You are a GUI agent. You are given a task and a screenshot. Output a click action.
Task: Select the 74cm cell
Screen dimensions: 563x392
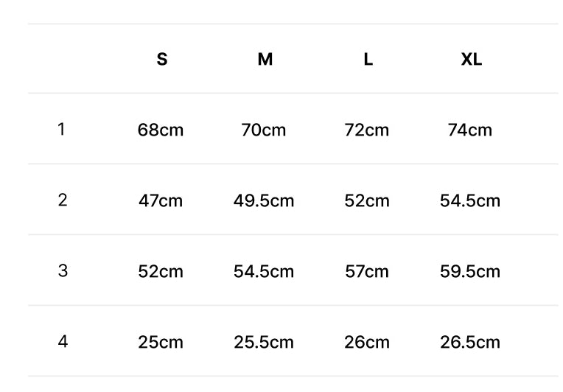pyautogui.click(x=470, y=130)
